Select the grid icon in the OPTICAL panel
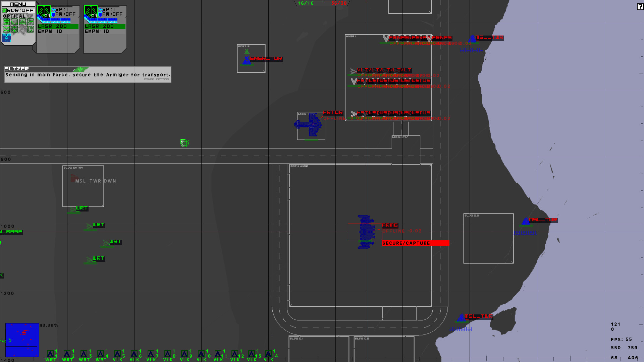 (x=6, y=22)
